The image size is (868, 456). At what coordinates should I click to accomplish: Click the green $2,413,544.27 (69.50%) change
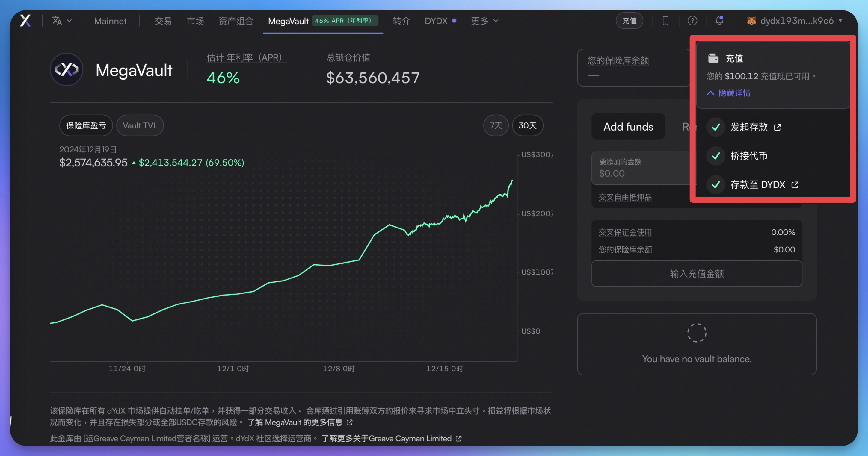(x=191, y=163)
